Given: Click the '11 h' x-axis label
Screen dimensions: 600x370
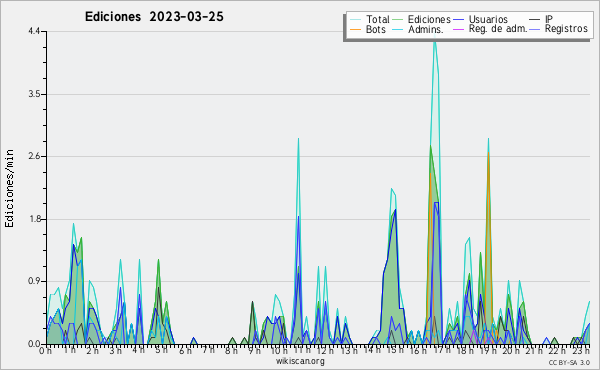Looking at the screenshot, I should coord(302,350).
